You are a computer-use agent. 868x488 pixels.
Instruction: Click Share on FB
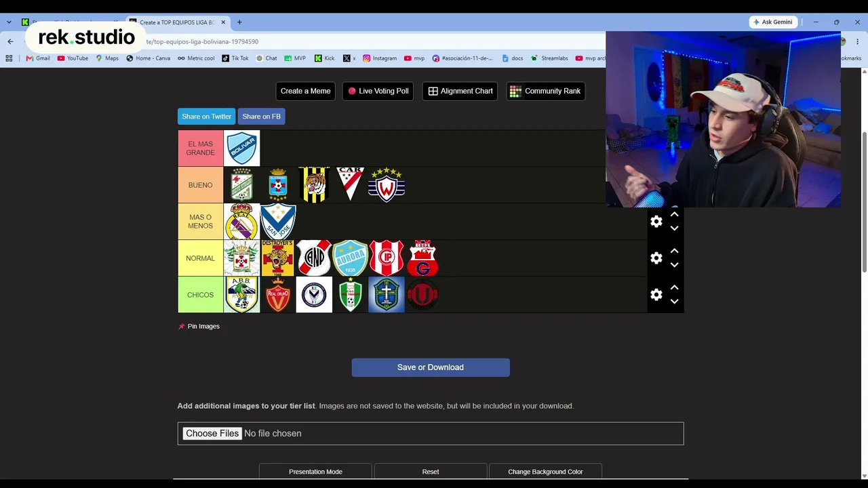pos(261,117)
